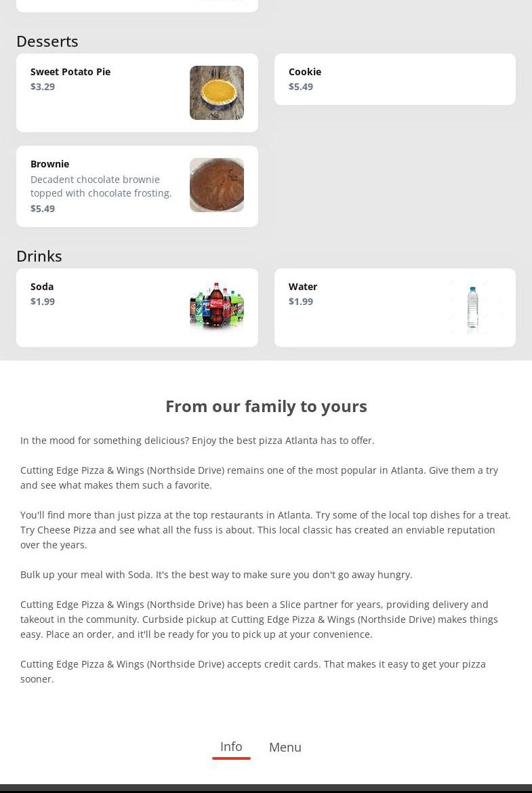Click the "From our family to yours" heading
The width and height of the screenshot is (532, 793).
[x=266, y=406]
